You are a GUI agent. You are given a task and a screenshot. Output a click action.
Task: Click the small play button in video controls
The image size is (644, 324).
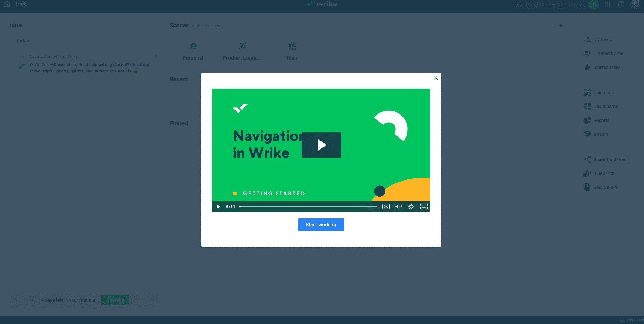click(x=218, y=207)
